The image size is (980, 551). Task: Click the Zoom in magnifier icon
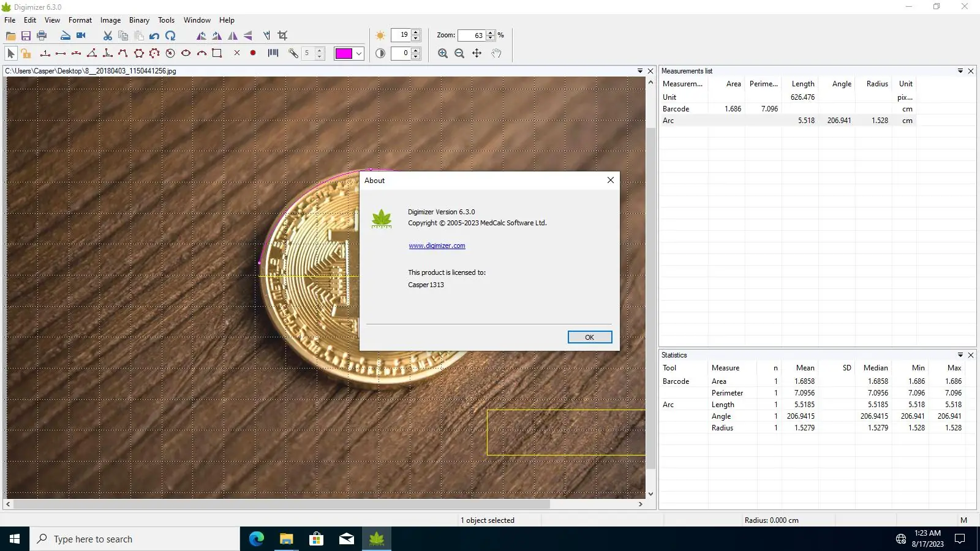coord(443,53)
